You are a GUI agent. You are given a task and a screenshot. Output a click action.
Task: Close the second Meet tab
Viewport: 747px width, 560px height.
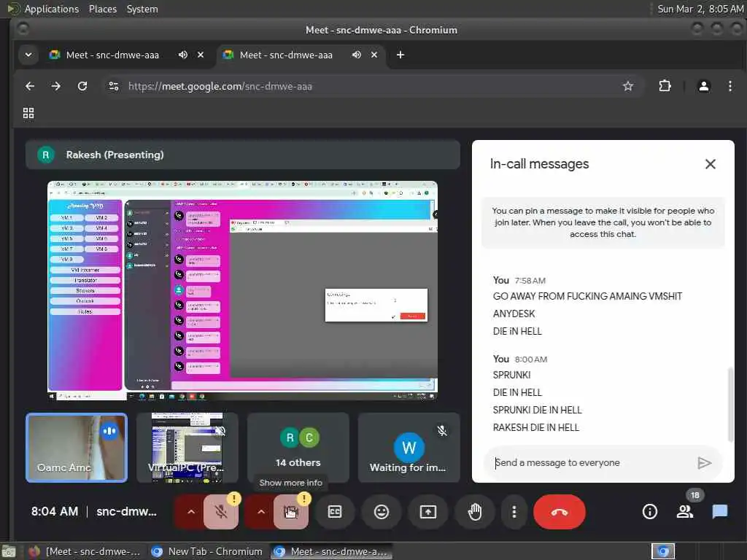pyautogui.click(x=374, y=55)
